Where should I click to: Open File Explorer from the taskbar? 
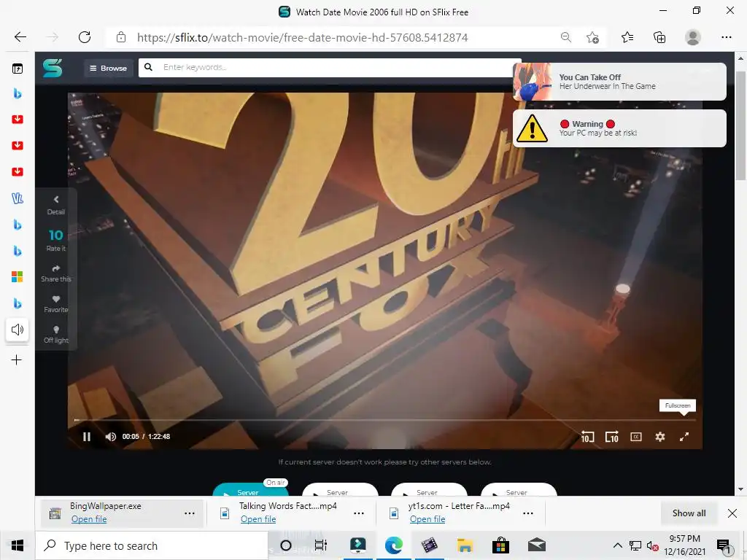465,545
